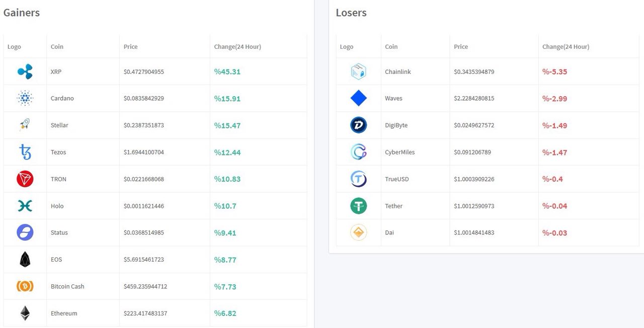This screenshot has height=328, width=644.
Task: Select the CyberMiles coin name
Action: point(400,152)
